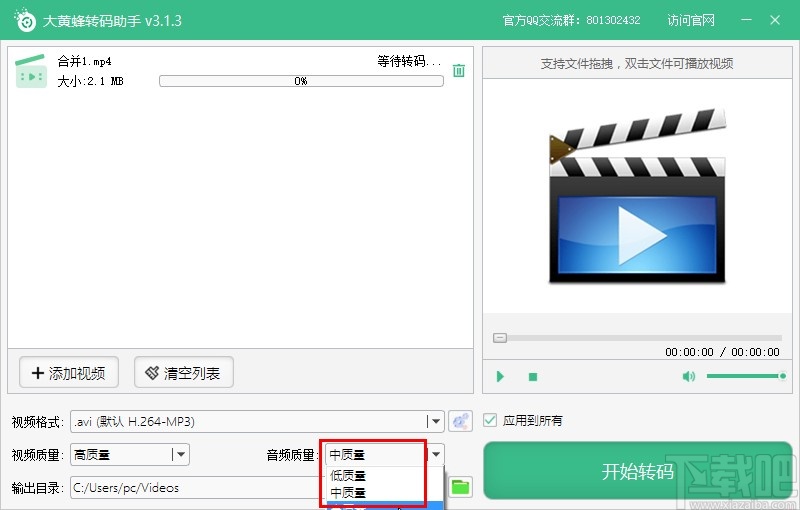Stop the preview playback
800x510 pixels.
click(533, 377)
